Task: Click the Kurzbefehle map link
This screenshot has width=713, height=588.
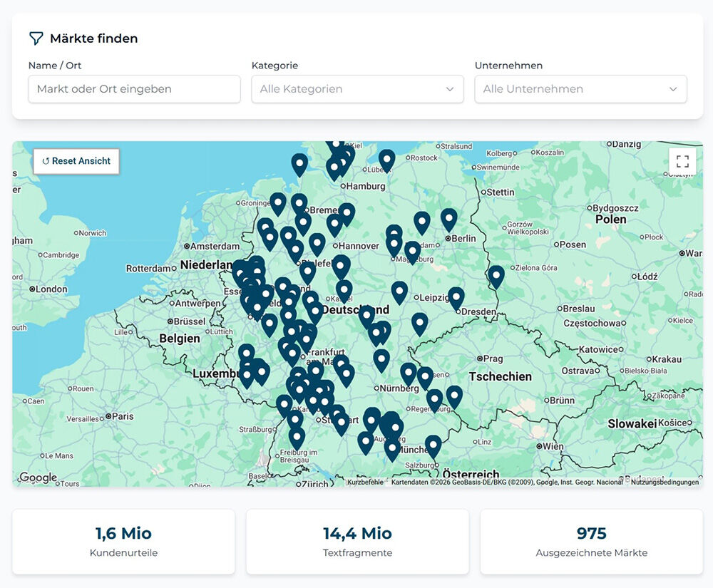Action: point(365,482)
